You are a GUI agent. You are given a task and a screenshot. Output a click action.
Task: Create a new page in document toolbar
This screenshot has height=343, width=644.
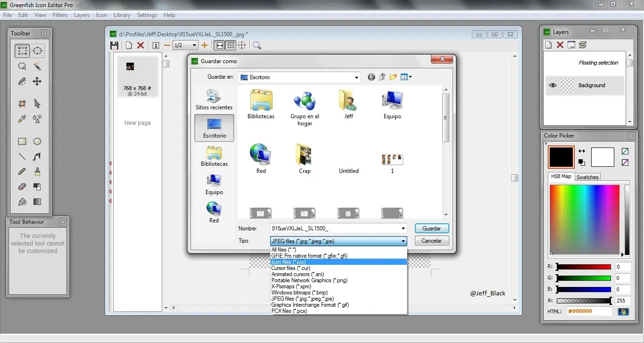point(129,45)
